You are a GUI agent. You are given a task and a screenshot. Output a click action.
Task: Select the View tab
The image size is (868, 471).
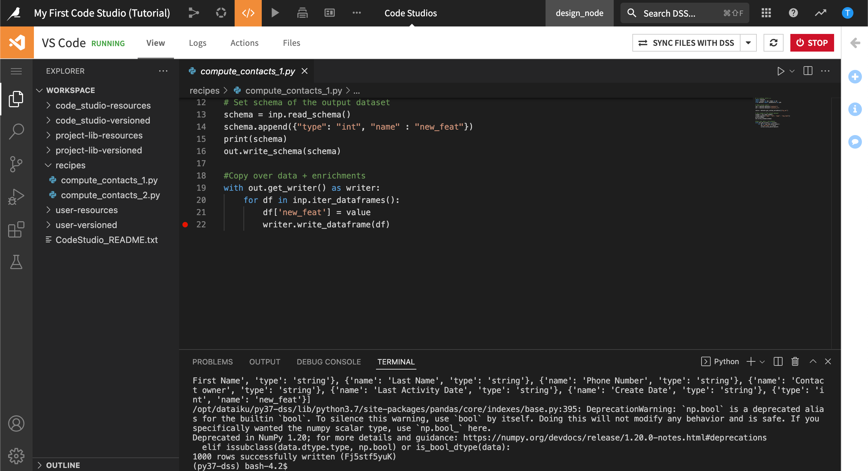(156, 43)
